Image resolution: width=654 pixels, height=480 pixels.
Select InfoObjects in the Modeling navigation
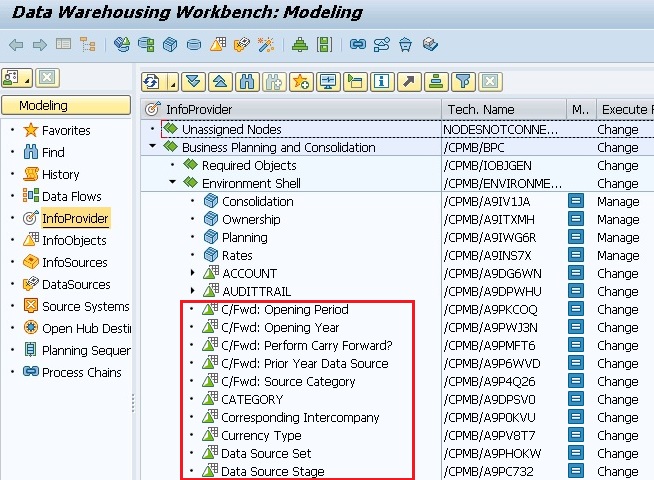pos(74,240)
